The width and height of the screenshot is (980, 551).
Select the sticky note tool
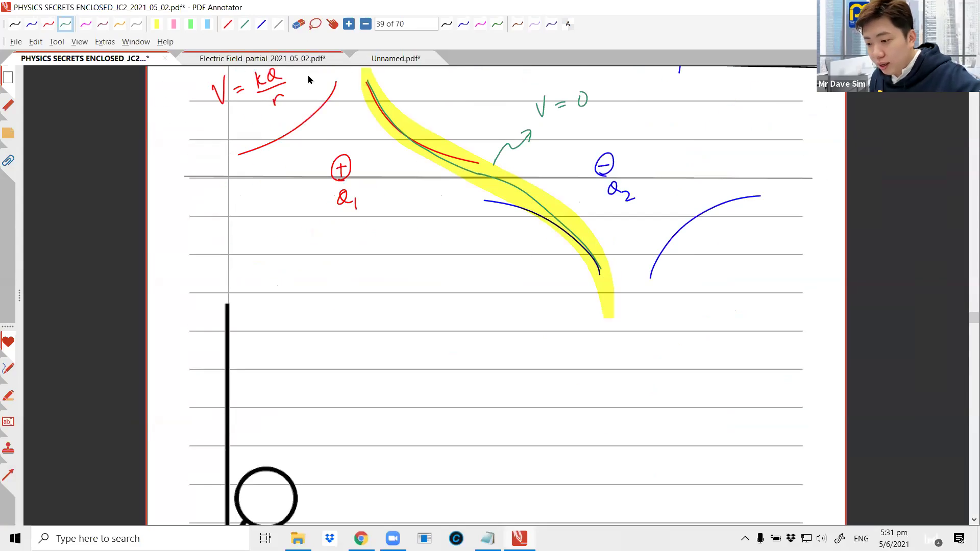pos(8,133)
